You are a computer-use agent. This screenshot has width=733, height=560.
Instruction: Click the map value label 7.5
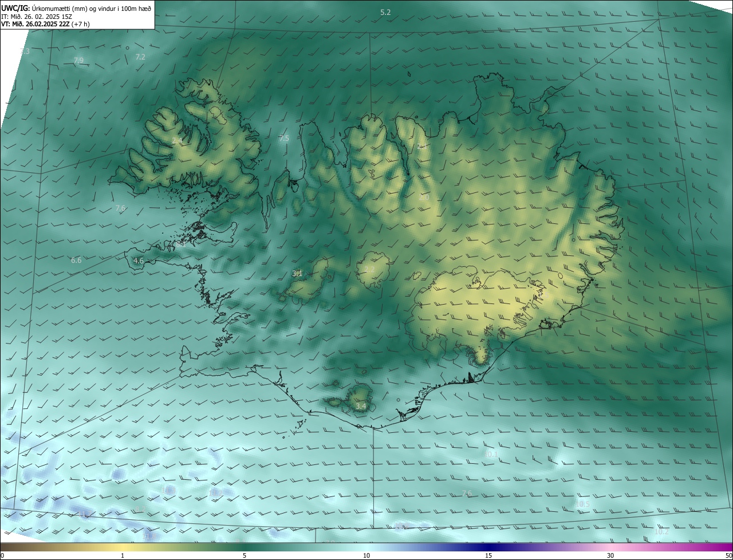[284, 139]
